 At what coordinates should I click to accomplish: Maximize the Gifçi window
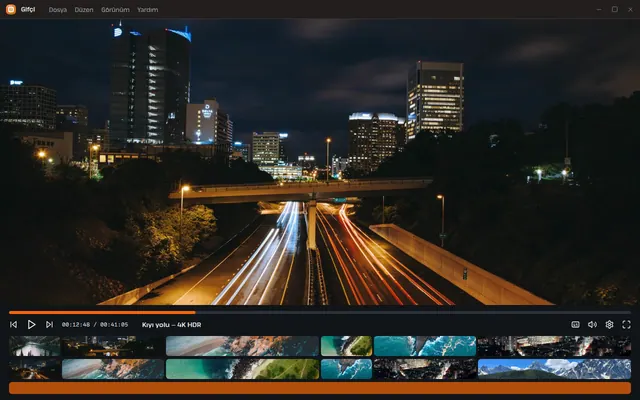click(x=615, y=9)
